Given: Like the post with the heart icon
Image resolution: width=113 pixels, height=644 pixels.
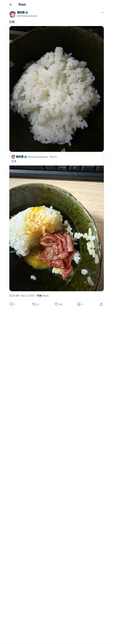Looking at the screenshot, I should coord(56,304).
